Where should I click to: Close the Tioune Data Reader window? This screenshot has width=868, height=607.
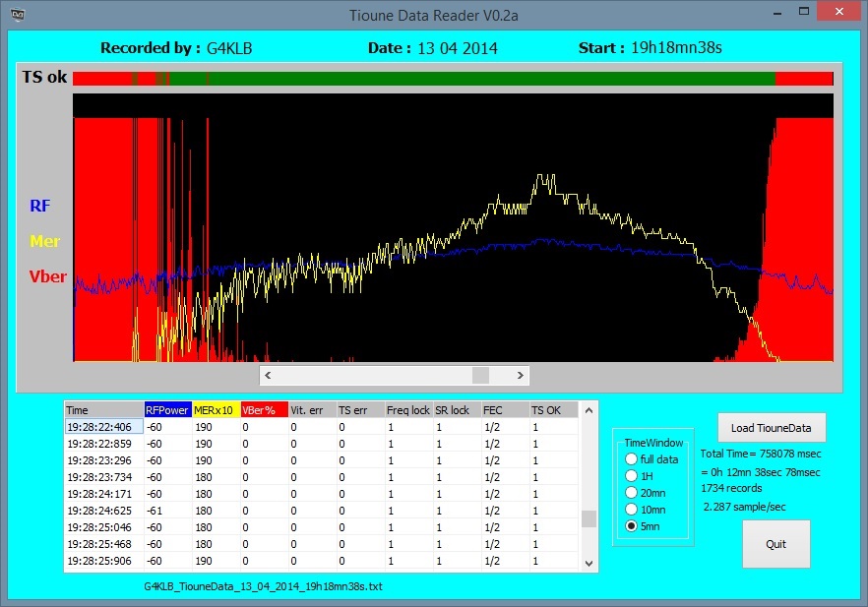(x=841, y=13)
